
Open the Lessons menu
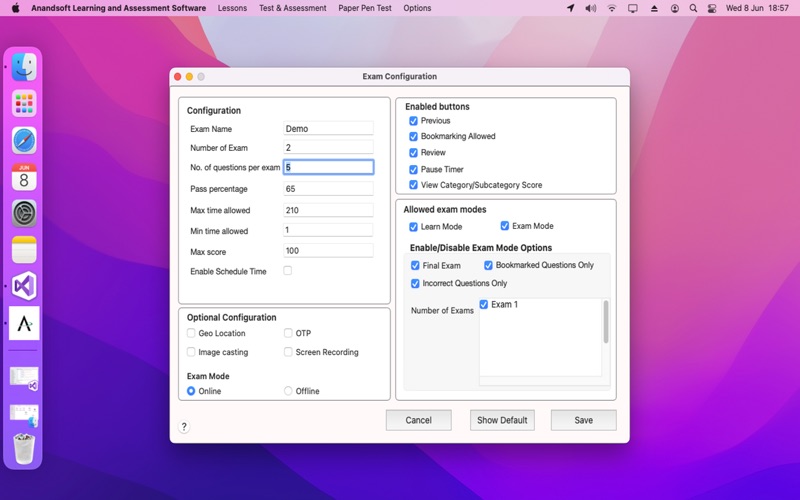(232, 8)
